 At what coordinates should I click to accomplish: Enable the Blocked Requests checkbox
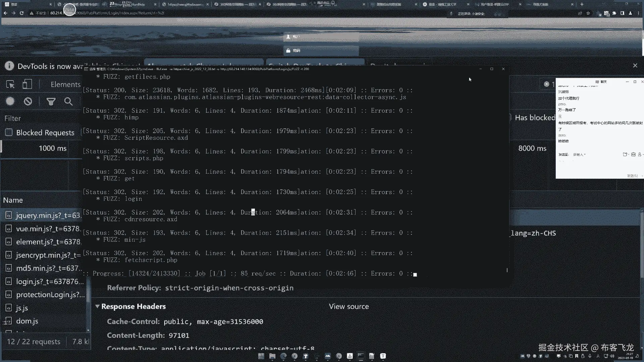(9, 132)
